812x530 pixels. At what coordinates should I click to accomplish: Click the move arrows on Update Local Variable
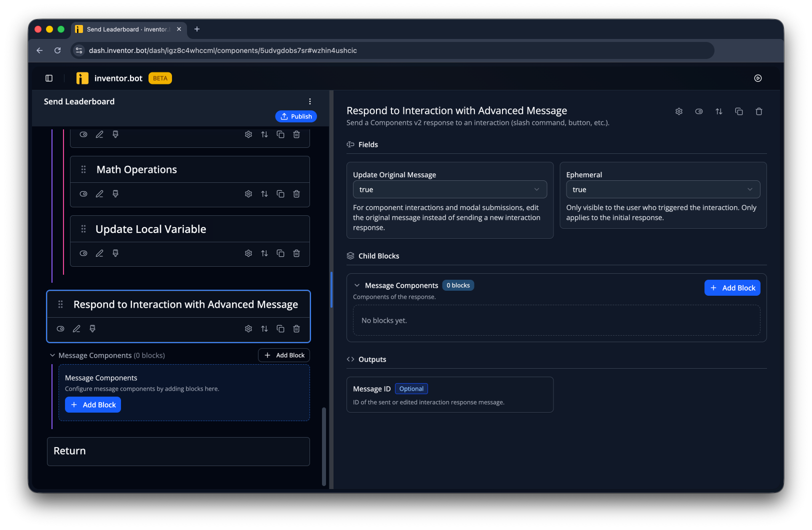[x=264, y=253]
